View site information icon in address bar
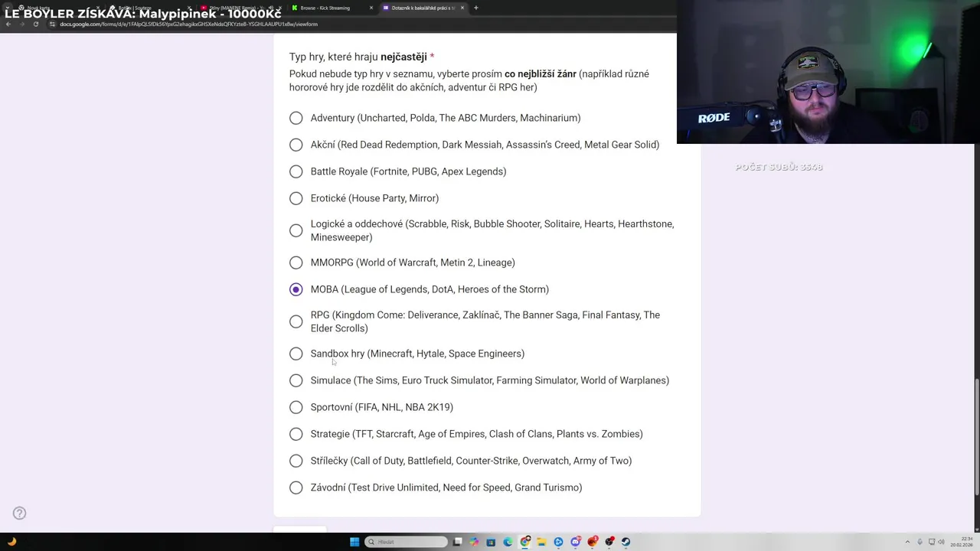Image resolution: width=980 pixels, height=551 pixels. [x=52, y=24]
